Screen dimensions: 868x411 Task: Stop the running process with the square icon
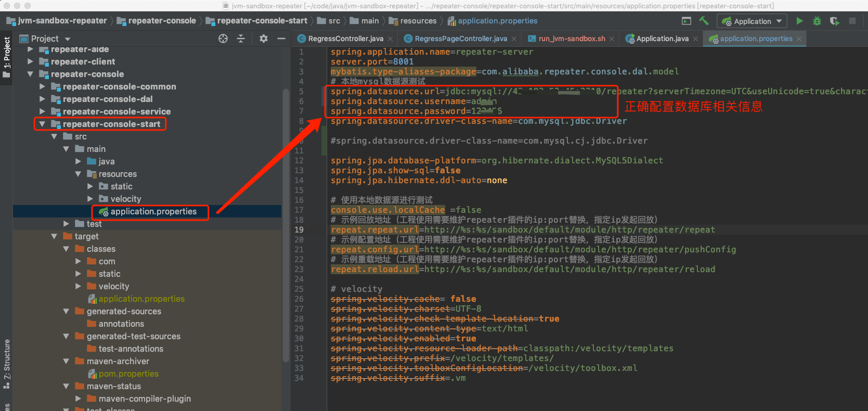(852, 21)
